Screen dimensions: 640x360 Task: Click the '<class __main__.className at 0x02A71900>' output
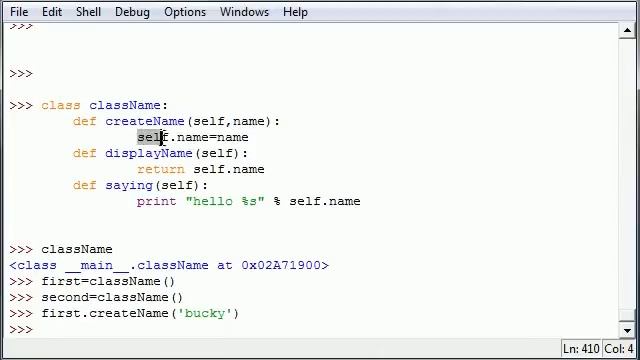[169, 265]
